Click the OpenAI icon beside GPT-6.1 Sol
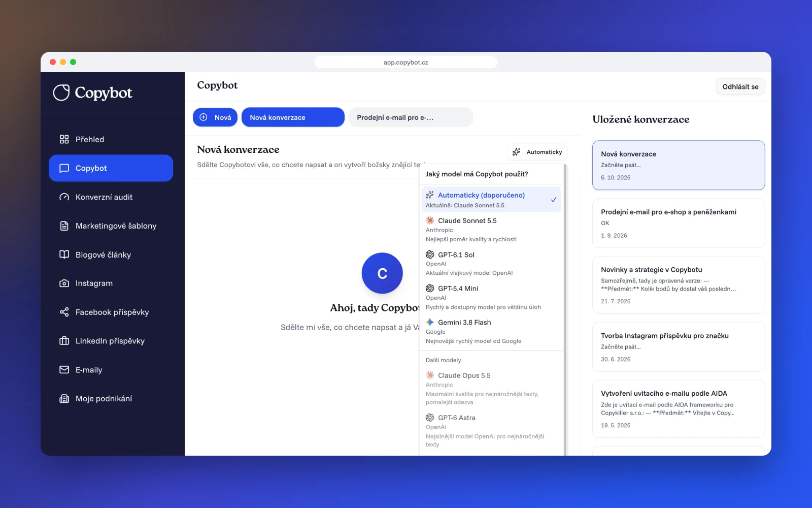 (430, 255)
